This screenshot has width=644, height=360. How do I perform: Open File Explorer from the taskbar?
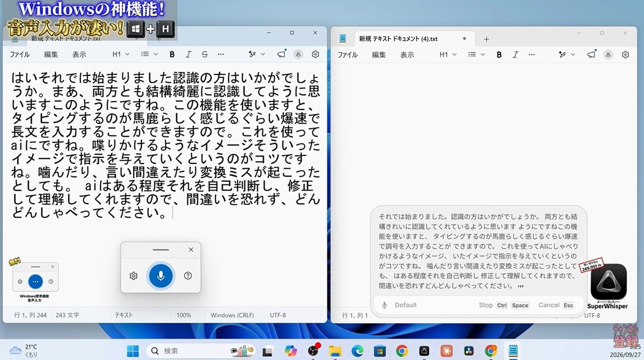tap(335, 351)
